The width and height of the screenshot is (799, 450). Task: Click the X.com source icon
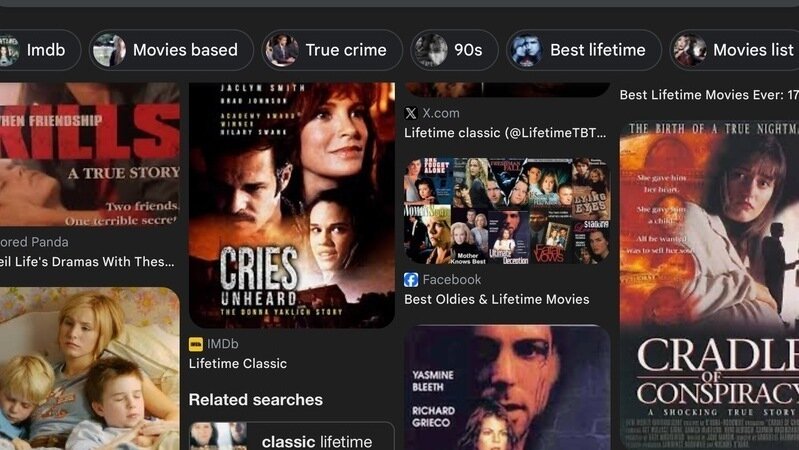tap(411, 113)
